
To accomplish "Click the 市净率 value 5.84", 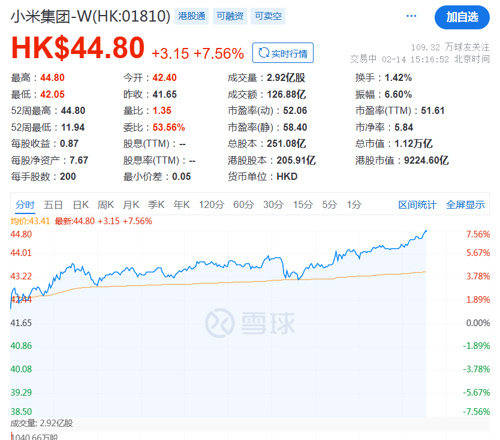I will point(404,127).
